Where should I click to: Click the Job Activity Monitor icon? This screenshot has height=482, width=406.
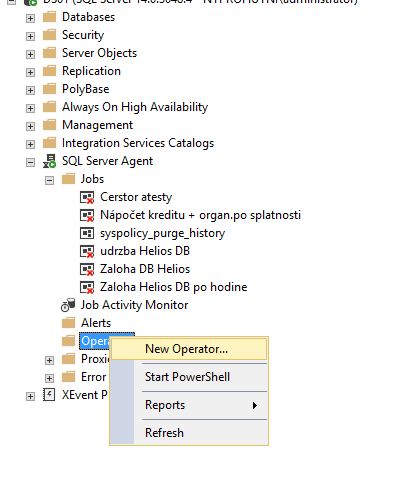coord(68,305)
